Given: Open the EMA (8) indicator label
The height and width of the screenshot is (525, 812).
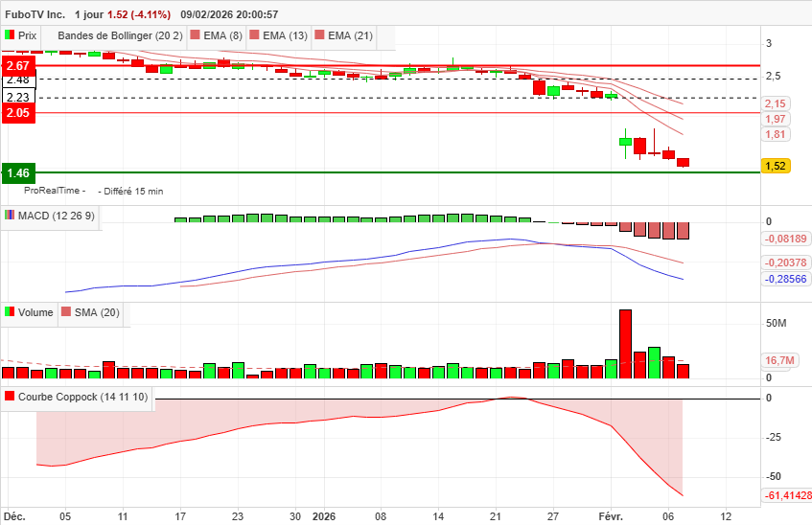Looking at the screenshot, I should point(222,35).
